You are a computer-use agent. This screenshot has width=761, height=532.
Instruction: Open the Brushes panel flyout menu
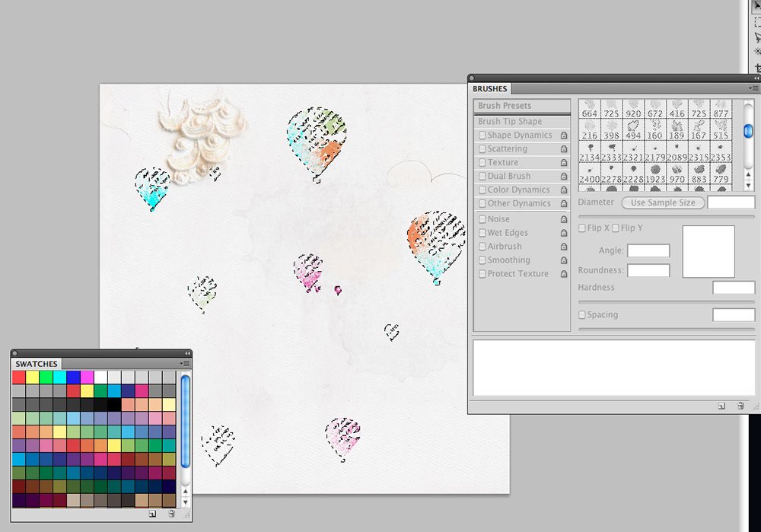coord(753,88)
